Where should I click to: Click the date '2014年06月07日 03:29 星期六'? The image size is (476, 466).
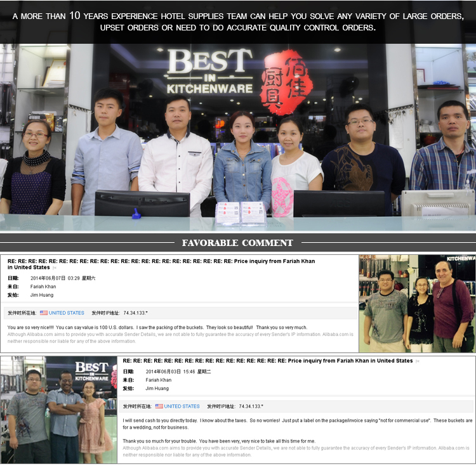(63, 278)
